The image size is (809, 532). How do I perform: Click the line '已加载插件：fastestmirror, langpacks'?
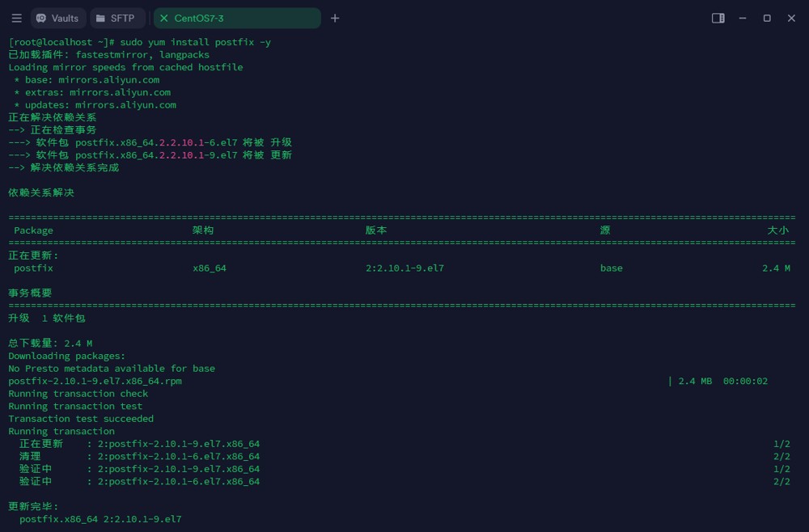click(109, 55)
